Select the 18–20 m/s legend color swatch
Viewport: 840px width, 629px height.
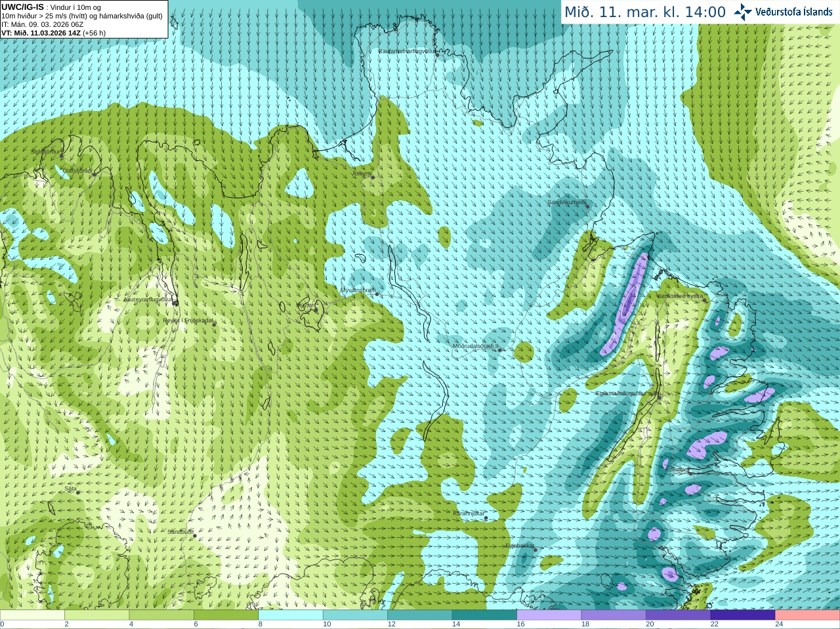[614, 615]
